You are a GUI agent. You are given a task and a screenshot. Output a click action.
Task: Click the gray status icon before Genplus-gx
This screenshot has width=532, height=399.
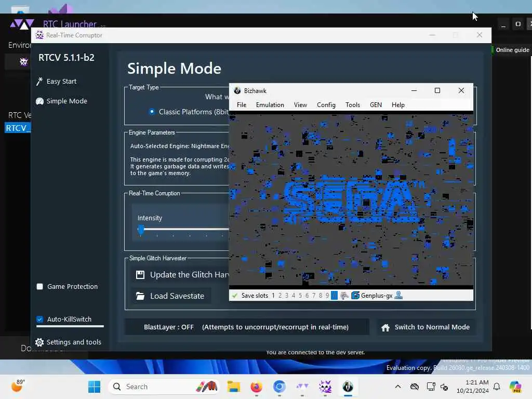pos(344,296)
